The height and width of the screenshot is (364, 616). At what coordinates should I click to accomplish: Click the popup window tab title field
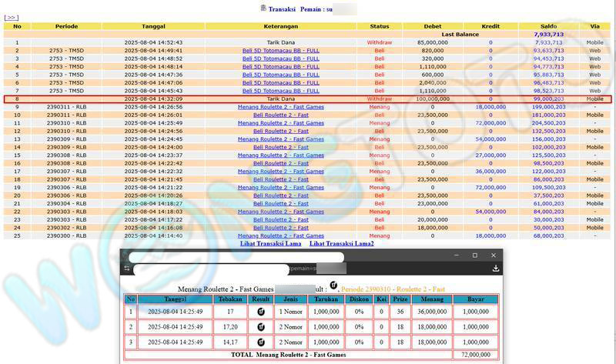coord(236,257)
